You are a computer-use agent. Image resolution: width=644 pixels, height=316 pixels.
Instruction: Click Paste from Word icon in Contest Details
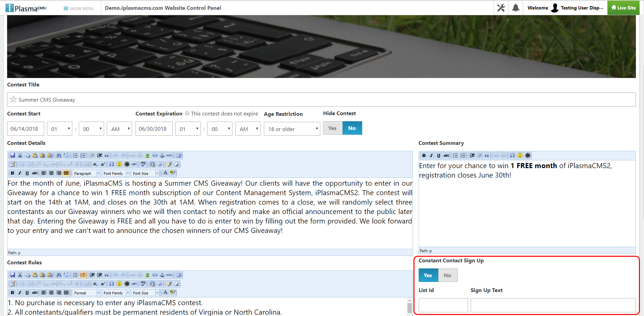tap(50, 156)
